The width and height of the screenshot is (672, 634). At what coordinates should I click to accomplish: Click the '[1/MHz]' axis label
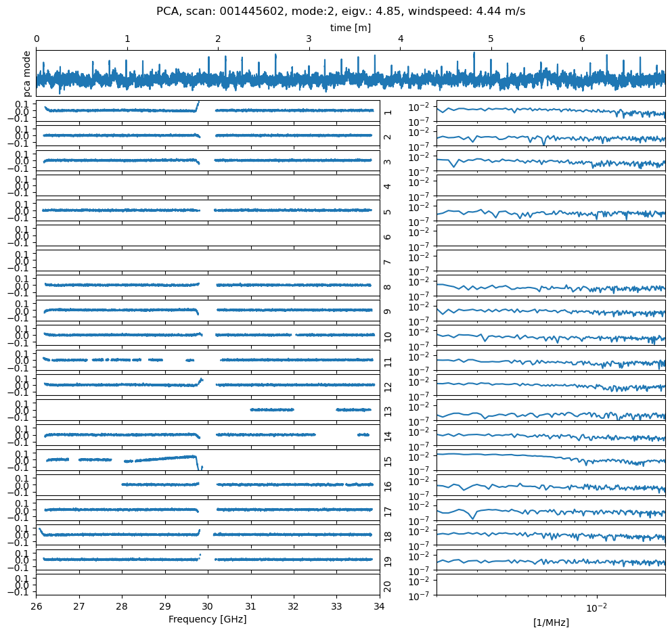(550, 622)
